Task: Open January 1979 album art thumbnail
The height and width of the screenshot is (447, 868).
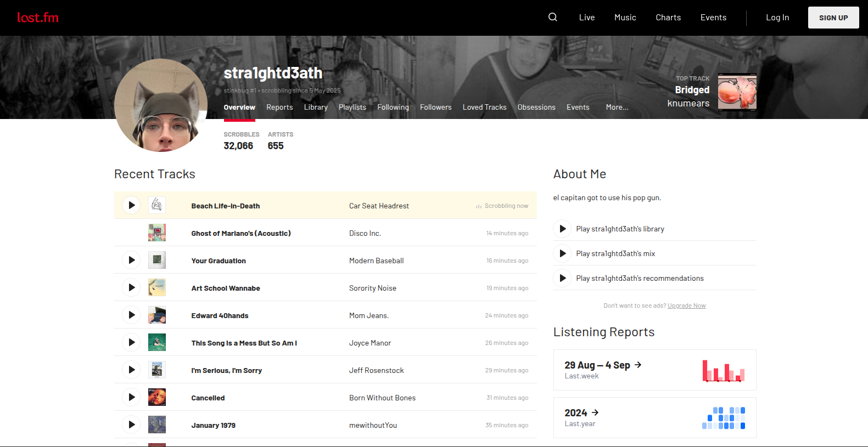Action: [157, 425]
